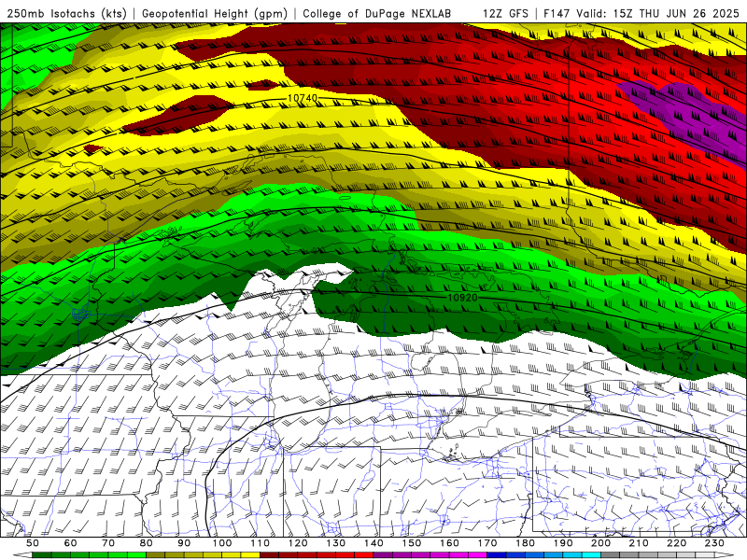The image size is (747, 560).
Task: Click the '10740' height contour label
Action: 302,98
